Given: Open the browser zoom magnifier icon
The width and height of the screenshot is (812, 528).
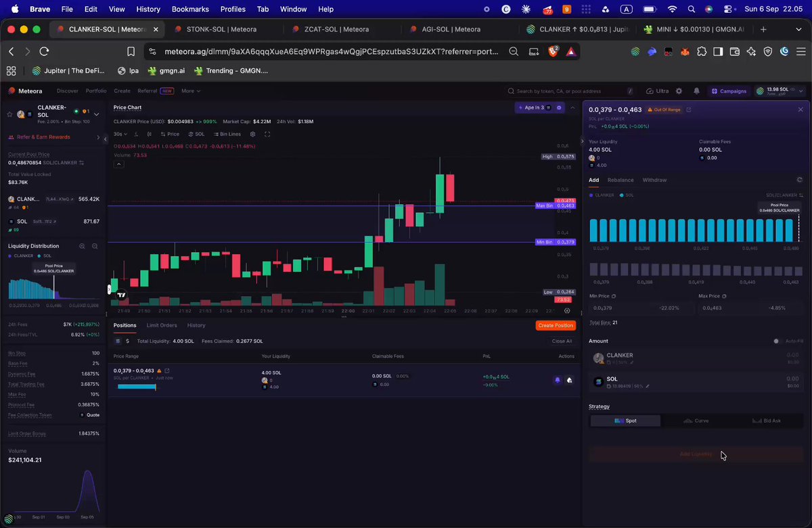Looking at the screenshot, I should pos(514,51).
